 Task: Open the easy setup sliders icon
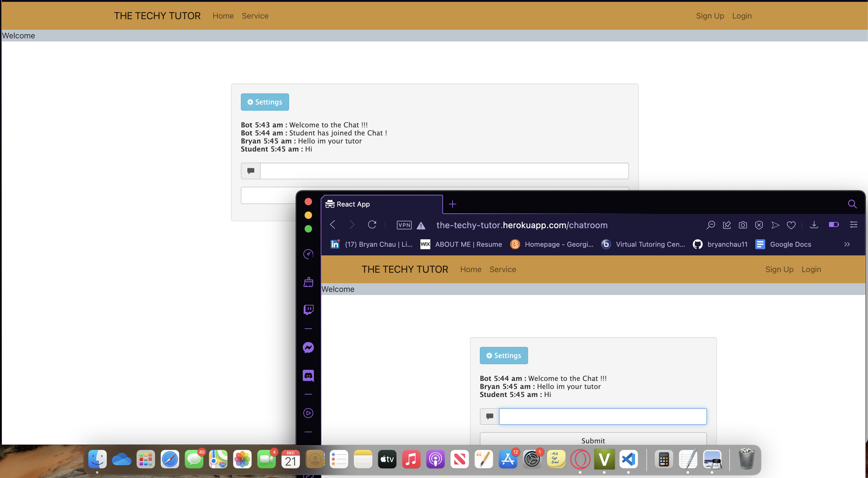tap(854, 224)
